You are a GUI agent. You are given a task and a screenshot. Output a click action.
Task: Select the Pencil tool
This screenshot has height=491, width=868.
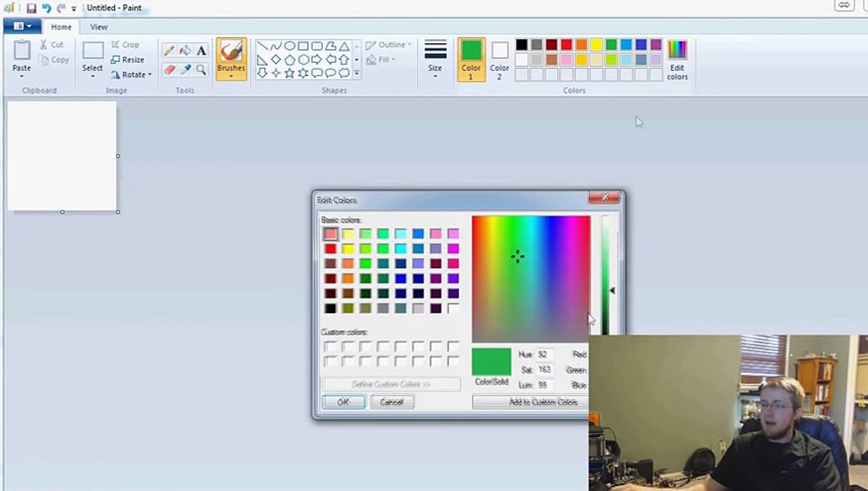169,50
